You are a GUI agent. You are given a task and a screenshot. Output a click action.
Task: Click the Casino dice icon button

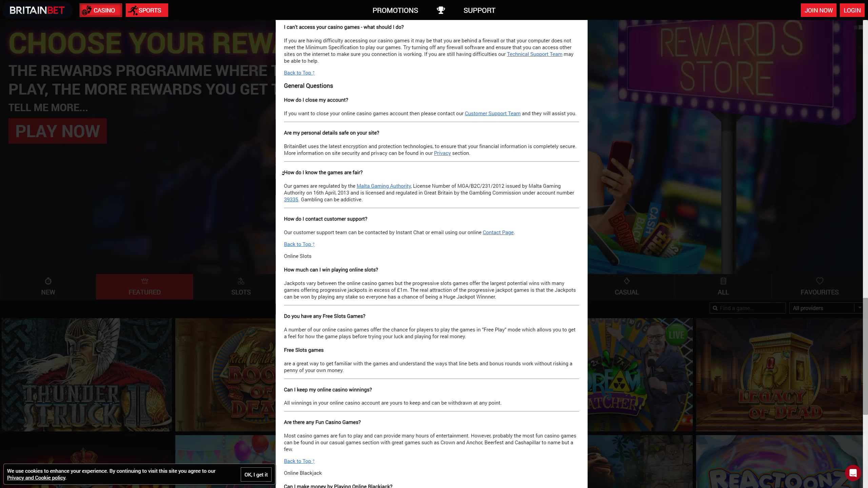pos(86,11)
